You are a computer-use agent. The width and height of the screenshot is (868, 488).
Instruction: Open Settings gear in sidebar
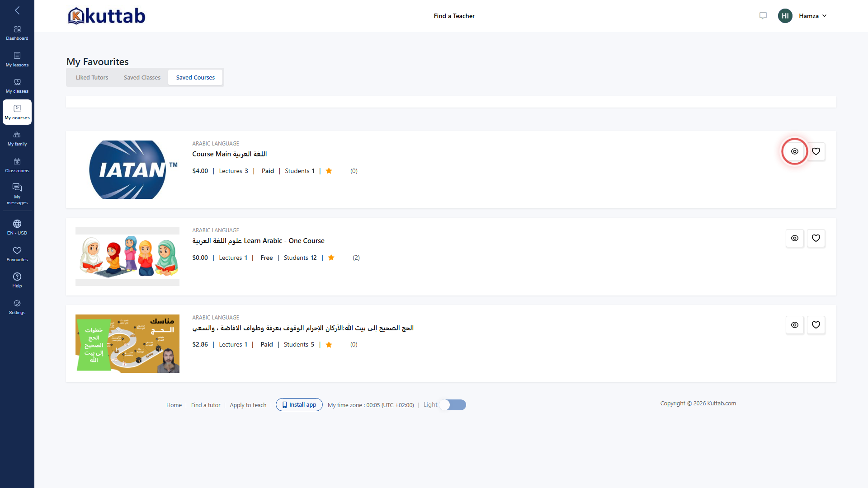click(17, 307)
